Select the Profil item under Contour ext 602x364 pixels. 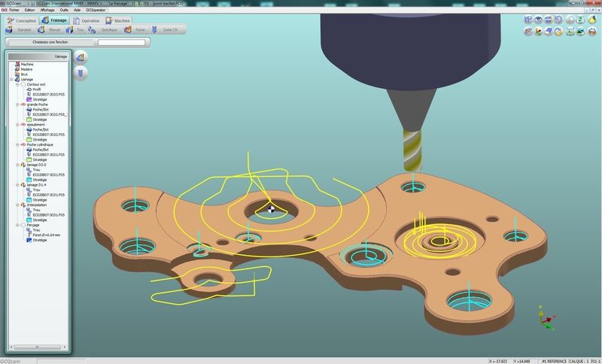pos(34,89)
